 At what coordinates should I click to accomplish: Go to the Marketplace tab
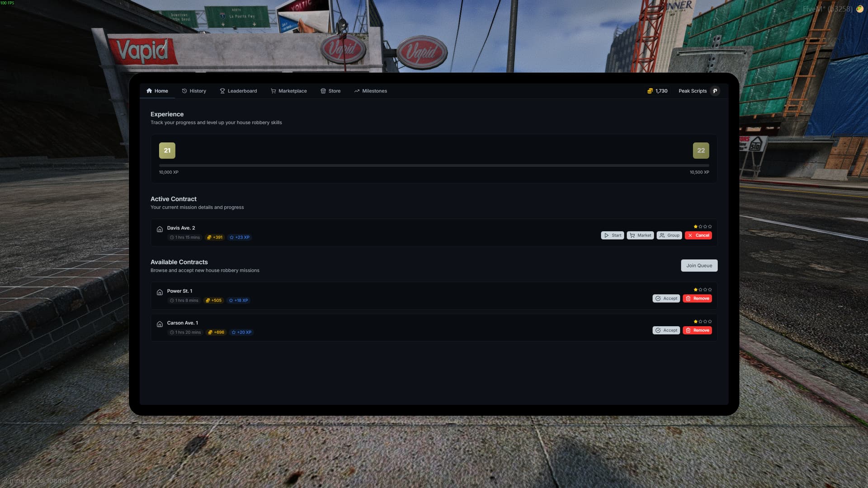point(289,91)
